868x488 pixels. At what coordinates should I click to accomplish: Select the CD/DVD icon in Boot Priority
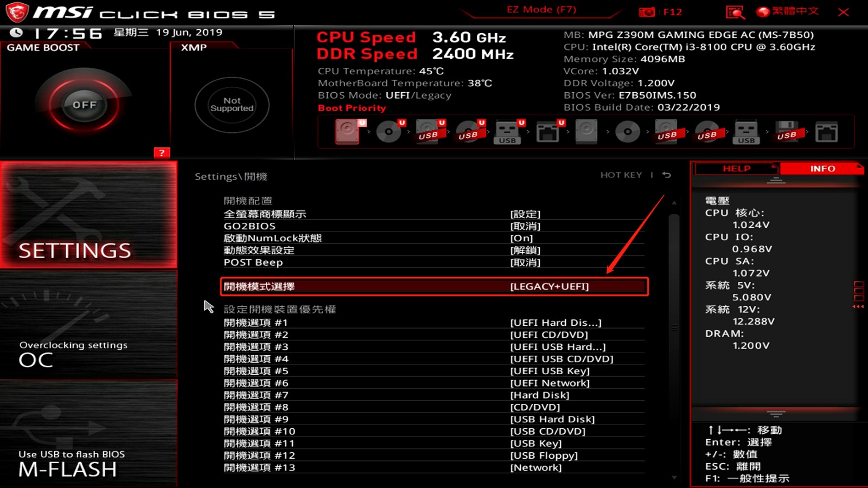(x=627, y=130)
